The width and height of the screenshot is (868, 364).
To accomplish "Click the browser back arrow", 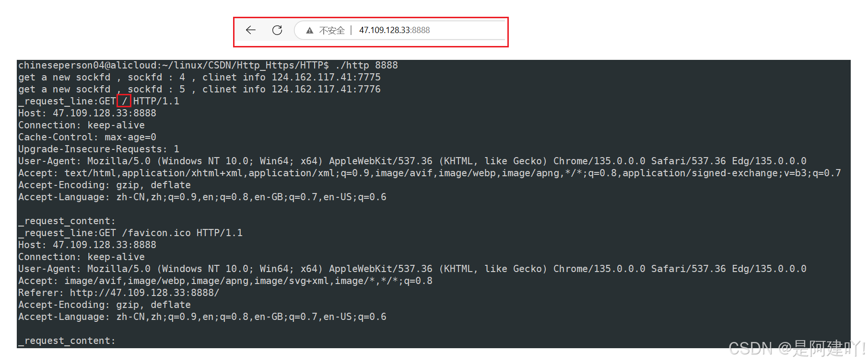I will (250, 30).
